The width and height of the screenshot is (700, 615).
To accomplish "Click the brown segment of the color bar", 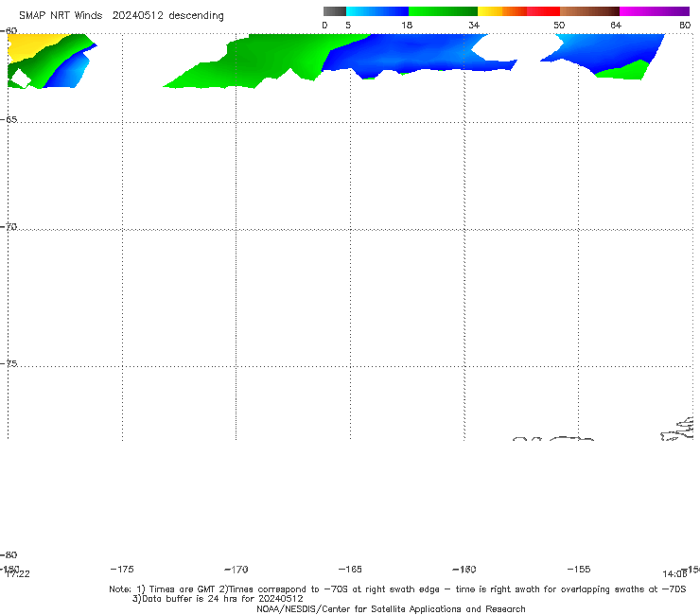I will (589, 11).
